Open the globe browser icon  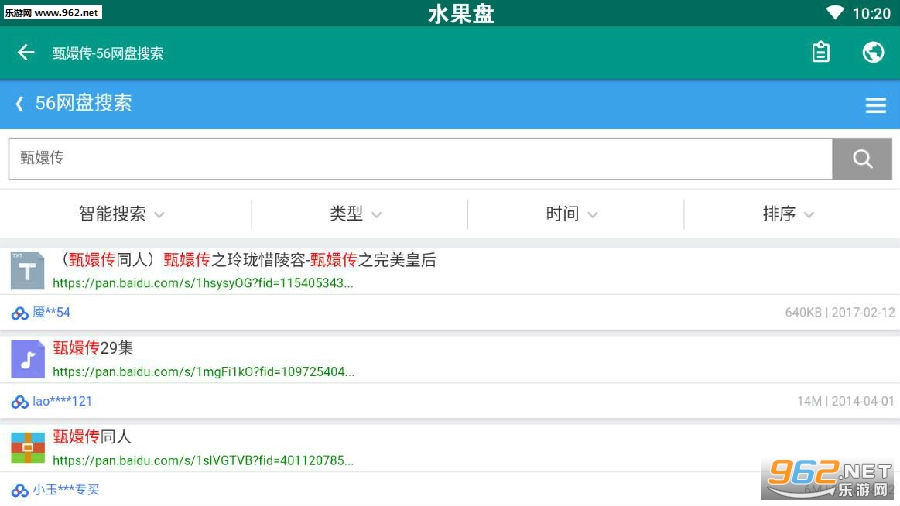pos(874,52)
